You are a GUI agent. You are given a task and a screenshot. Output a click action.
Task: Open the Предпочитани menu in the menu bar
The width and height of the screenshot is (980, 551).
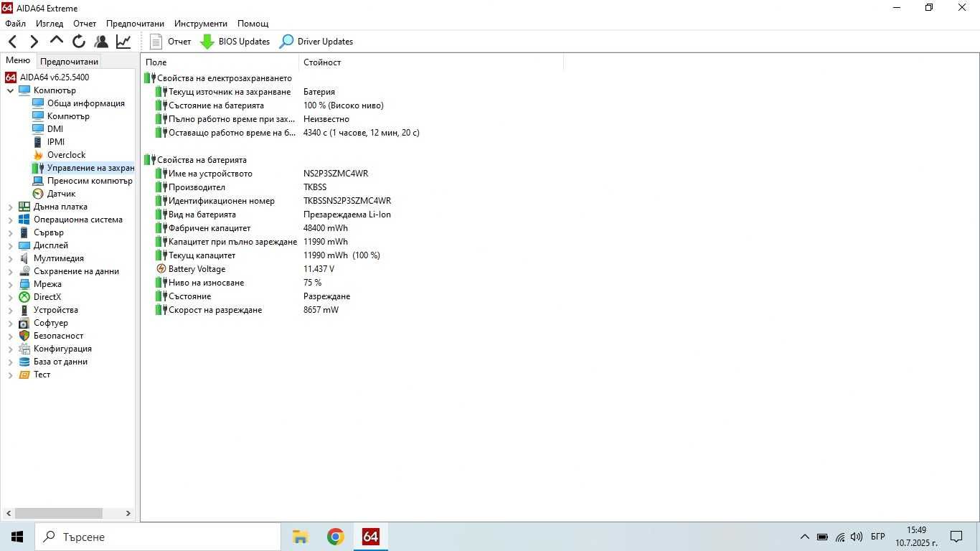(x=135, y=24)
